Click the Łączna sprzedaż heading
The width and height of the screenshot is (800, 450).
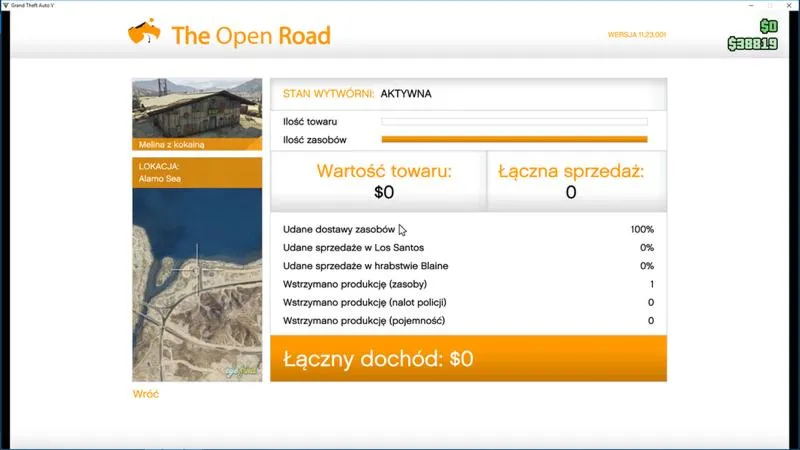571,171
